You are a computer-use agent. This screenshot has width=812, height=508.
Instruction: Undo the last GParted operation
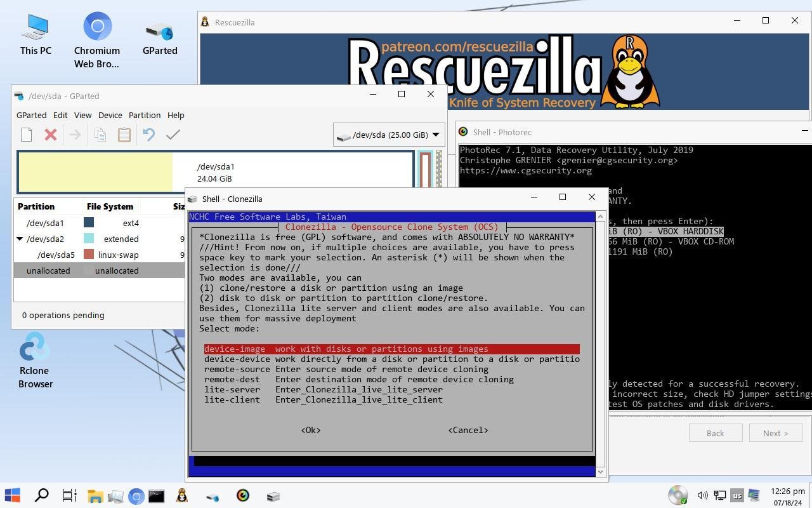148,135
